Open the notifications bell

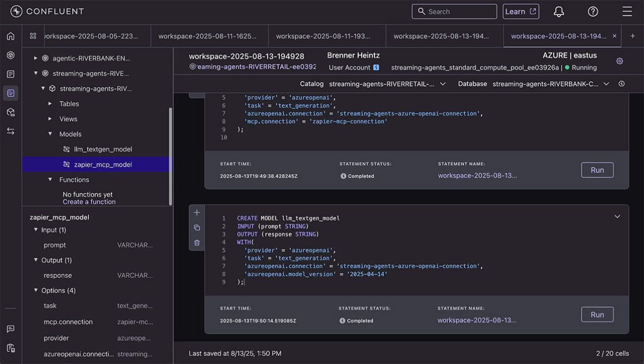pyautogui.click(x=559, y=11)
